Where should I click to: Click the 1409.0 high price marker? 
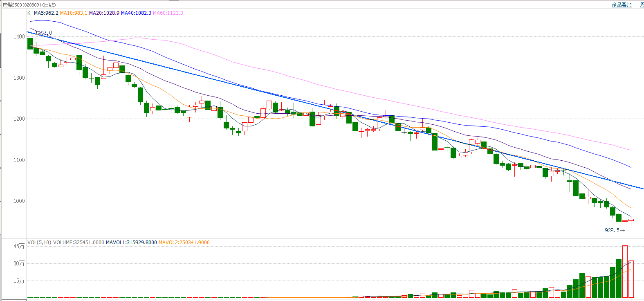44,33
